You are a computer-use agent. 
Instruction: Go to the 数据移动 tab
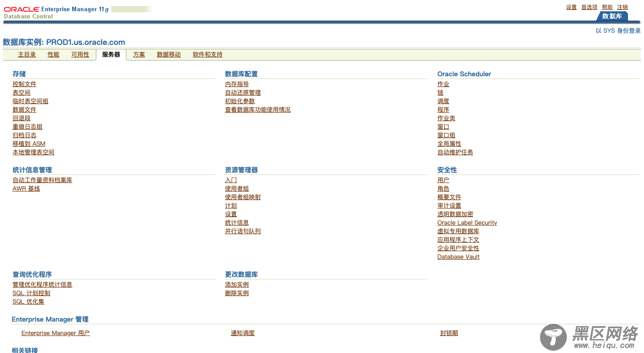pyautogui.click(x=169, y=55)
